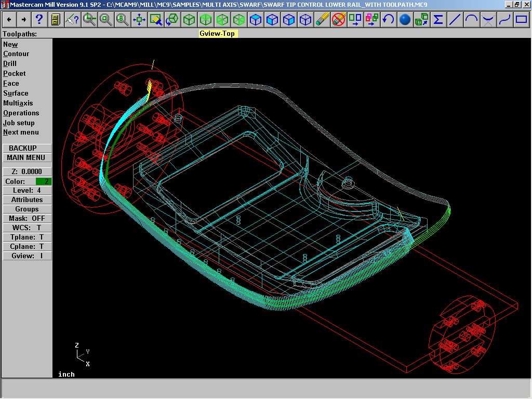The height and width of the screenshot is (399, 532).
Task: Select the Delete pencil eraser icon
Action: (322, 20)
